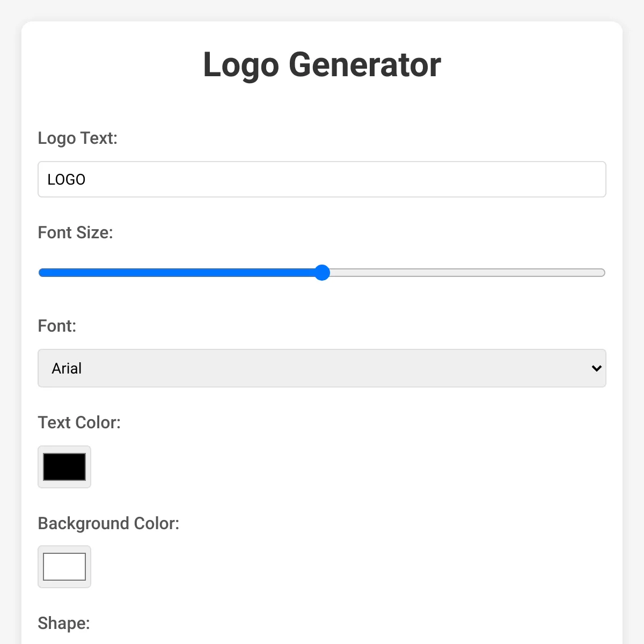Click the "Background Color:" label

coord(108,523)
